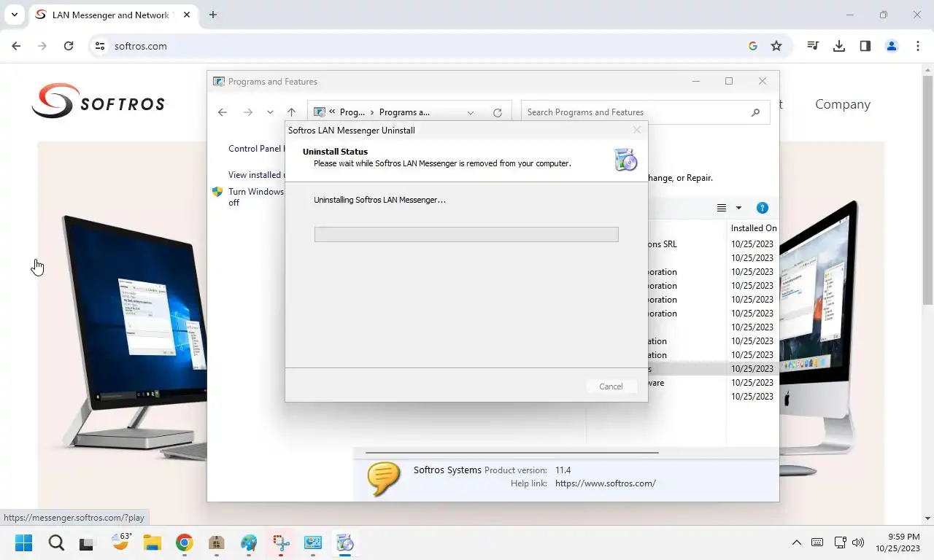This screenshot has width=934, height=560.
Task: Go forward in Chrome browser history
Action: pyautogui.click(x=42, y=46)
